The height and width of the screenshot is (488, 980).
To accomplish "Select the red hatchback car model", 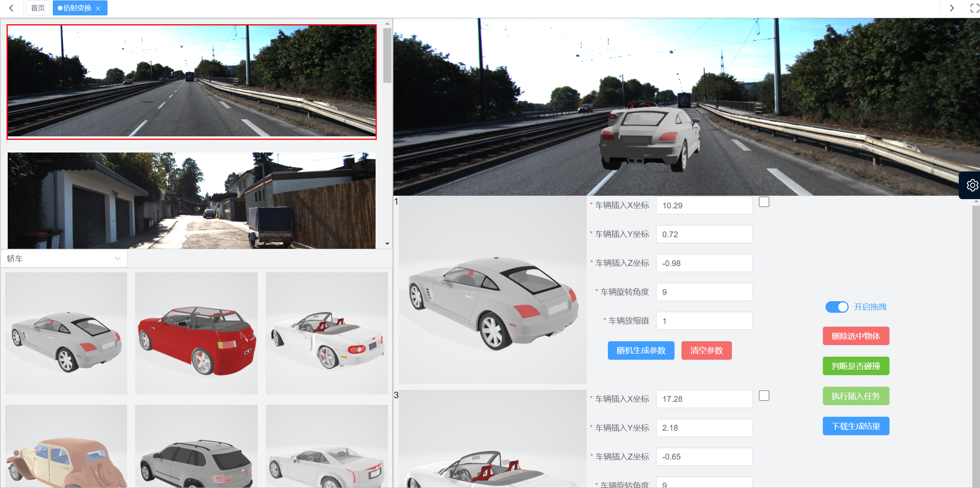I will coord(196,334).
